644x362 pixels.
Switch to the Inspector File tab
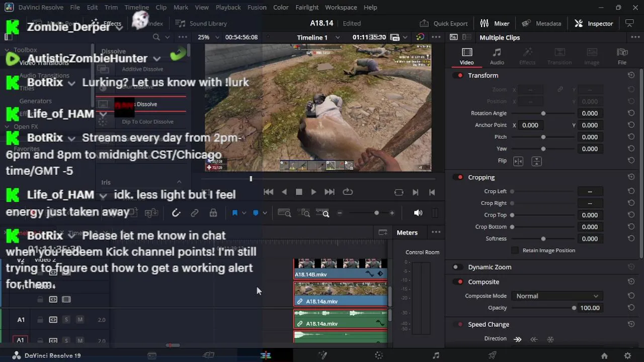click(x=622, y=56)
